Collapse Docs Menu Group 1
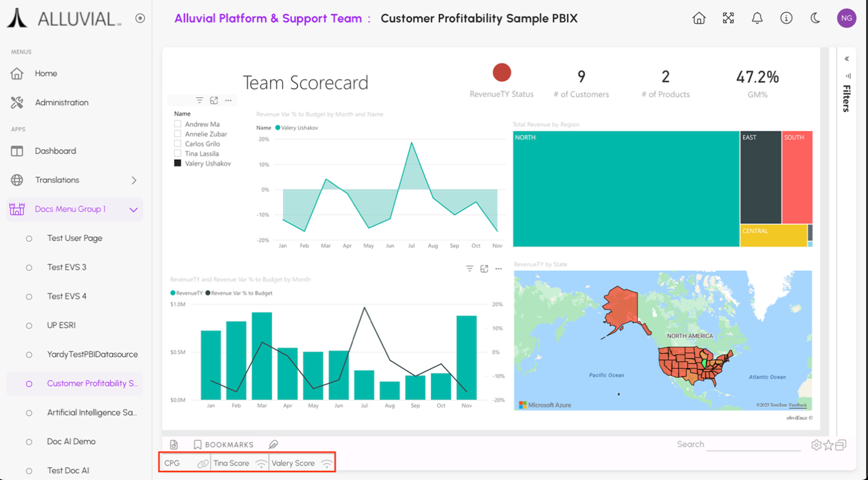The image size is (868, 480). (134, 210)
